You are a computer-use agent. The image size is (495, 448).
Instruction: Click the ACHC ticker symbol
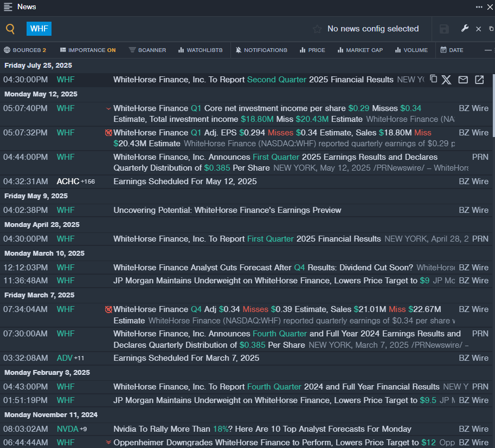pos(68,181)
